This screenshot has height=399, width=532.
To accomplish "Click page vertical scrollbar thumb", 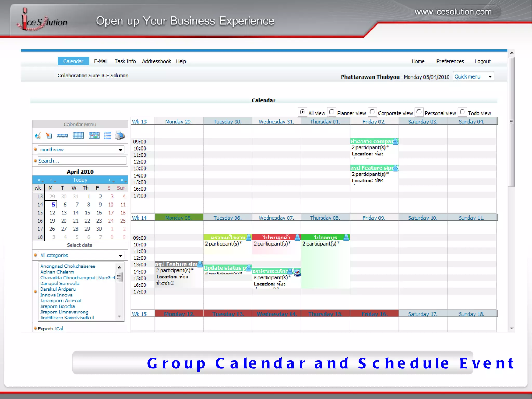I will pyautogui.click(x=511, y=122).
